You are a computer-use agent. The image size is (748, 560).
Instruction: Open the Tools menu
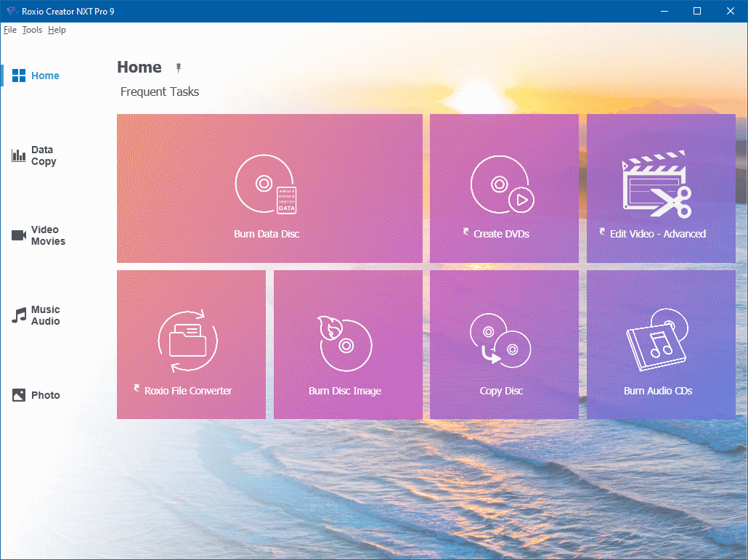(32, 30)
